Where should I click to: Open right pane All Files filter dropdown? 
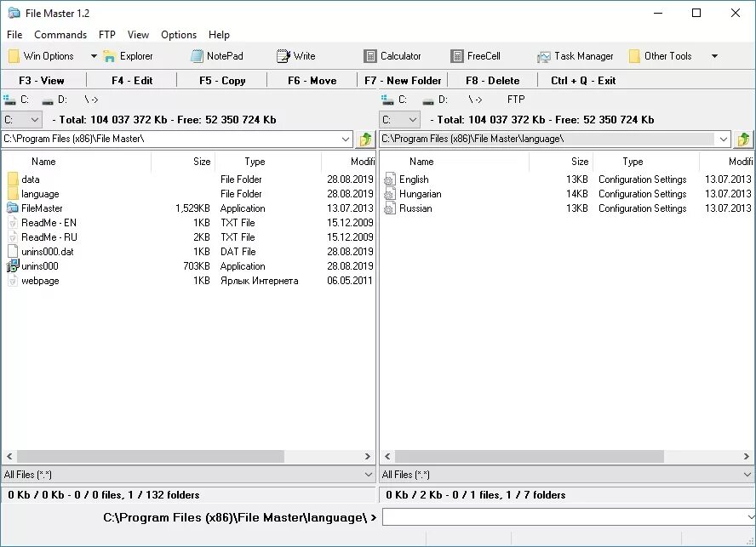point(747,475)
